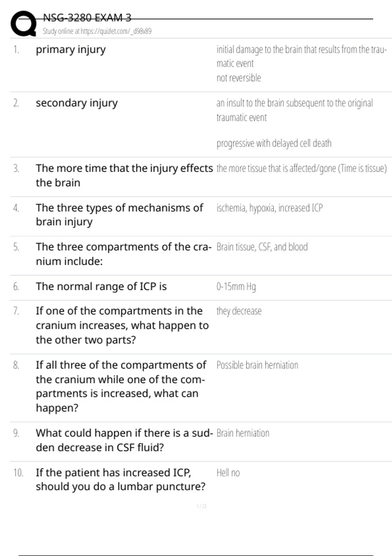Click the 'they decrease' answer
This screenshot has height=556, width=392.
tap(239, 311)
